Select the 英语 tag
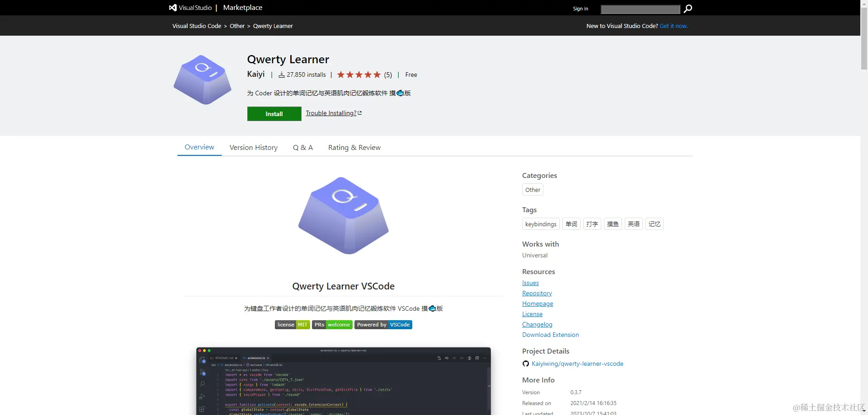Viewport: 868px width, 415px height. click(634, 224)
